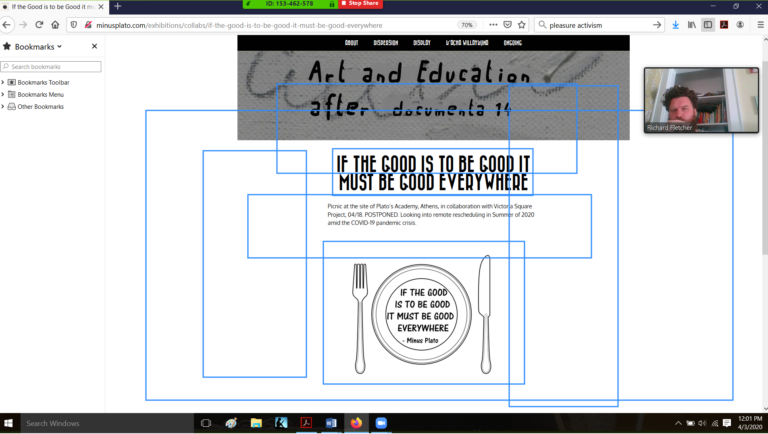Open the Library icon in Firefox toolbar
The width and height of the screenshot is (768, 434).
[691, 24]
